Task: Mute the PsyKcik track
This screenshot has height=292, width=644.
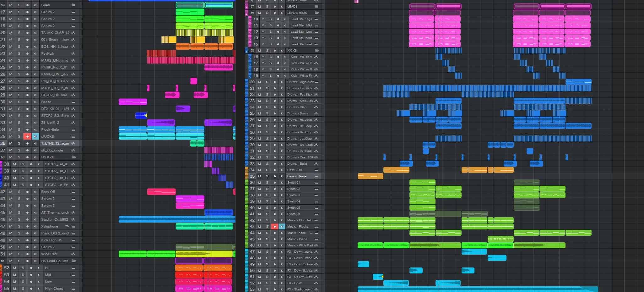Action: 11,53
